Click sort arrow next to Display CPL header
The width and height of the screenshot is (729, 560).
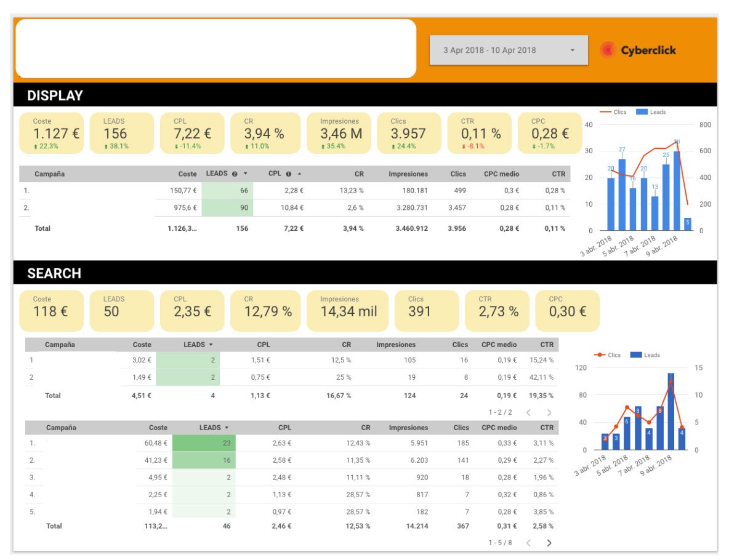coord(299,174)
